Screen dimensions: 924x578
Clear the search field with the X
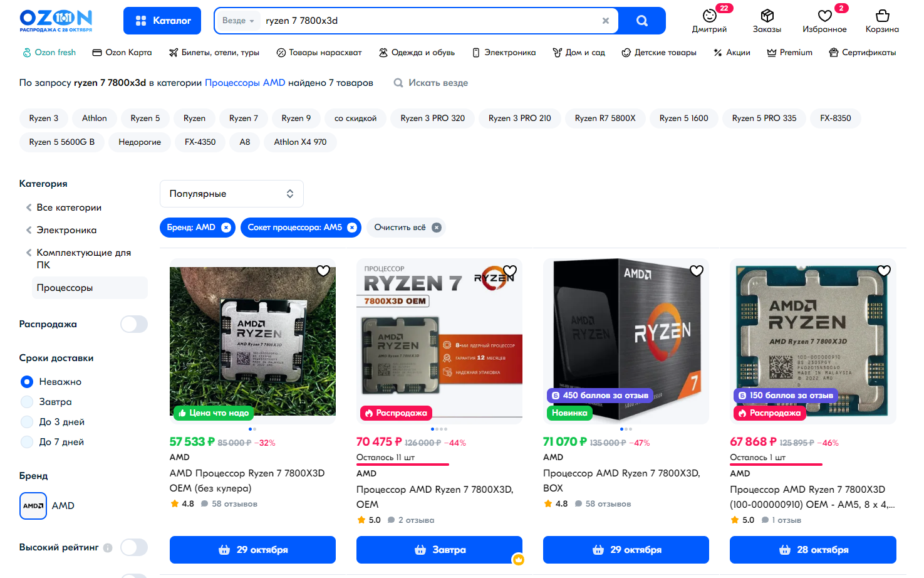[x=606, y=21]
